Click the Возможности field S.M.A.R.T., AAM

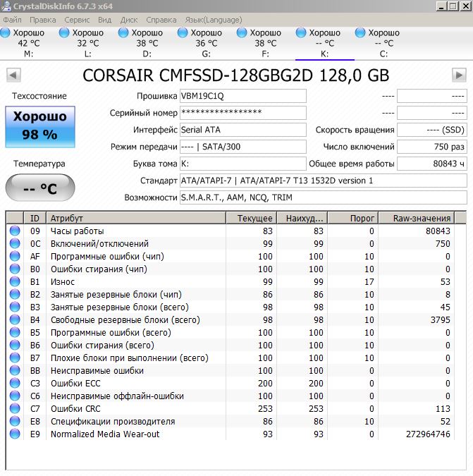tap(323, 197)
